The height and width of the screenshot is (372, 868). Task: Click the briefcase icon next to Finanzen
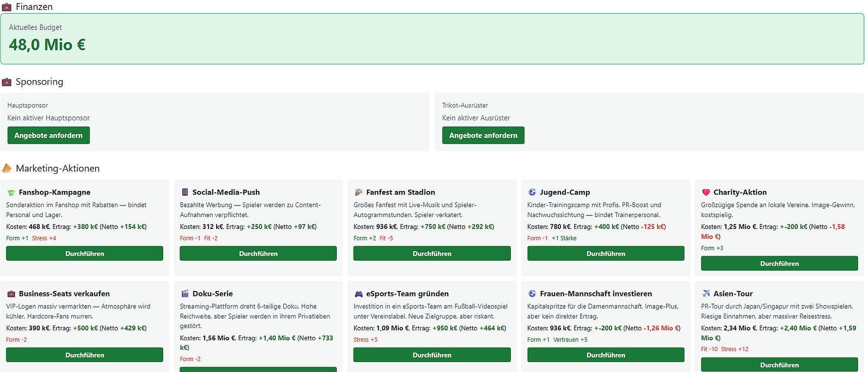pyautogui.click(x=7, y=7)
